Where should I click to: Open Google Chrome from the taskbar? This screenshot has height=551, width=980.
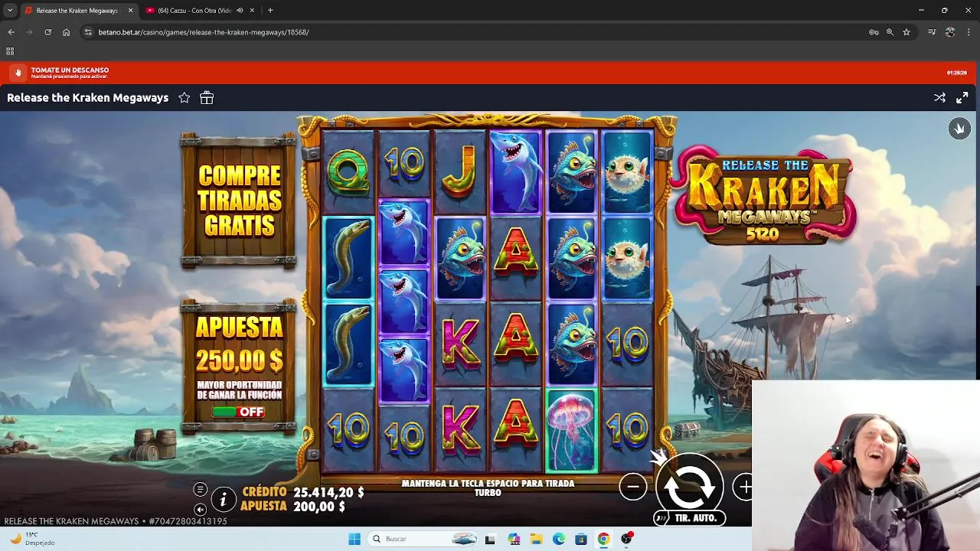603,539
